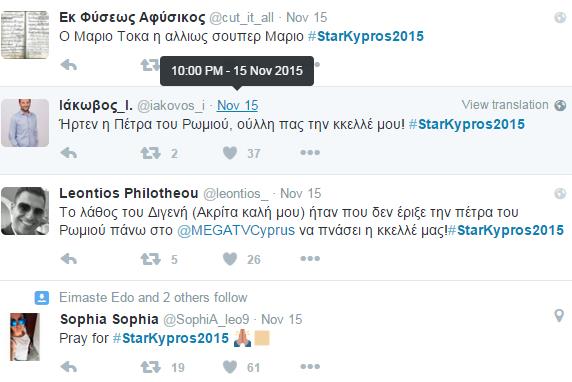Reply to the Εκ Φύσεως Αφύσικος tweet
572x382 pixels.
point(69,65)
